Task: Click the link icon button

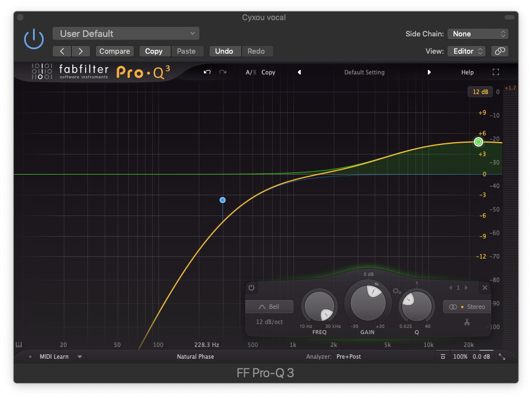Action: point(500,51)
